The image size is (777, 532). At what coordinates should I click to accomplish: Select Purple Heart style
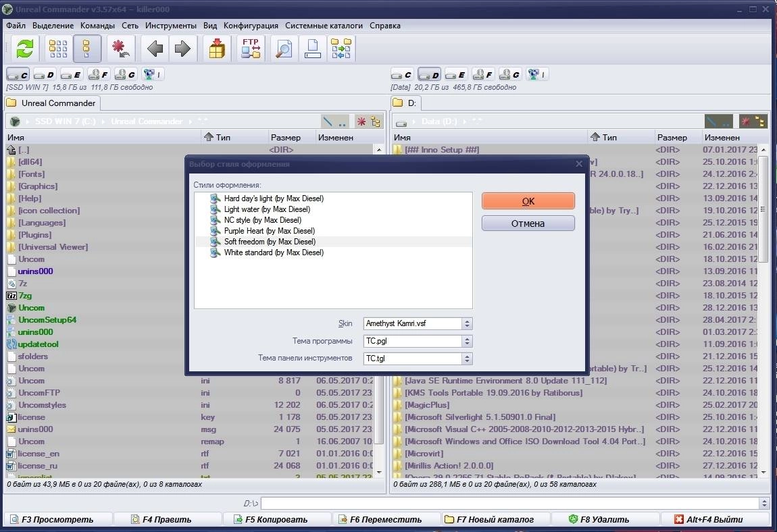[x=269, y=231]
